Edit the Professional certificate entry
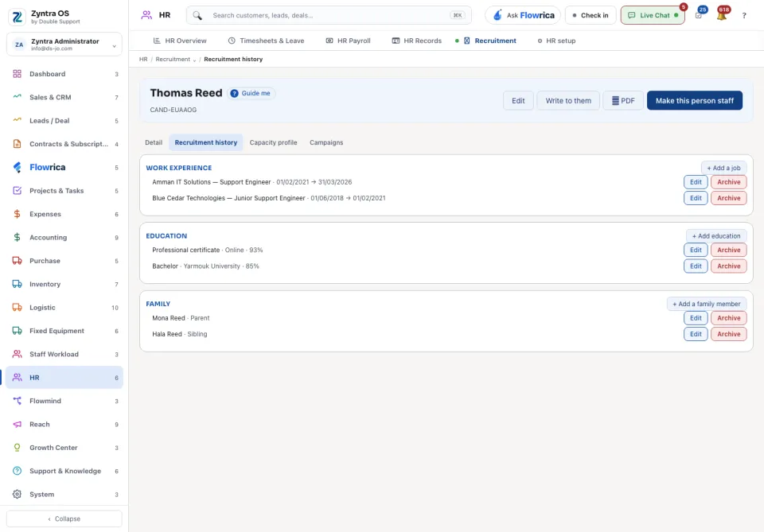This screenshot has width=764, height=532. click(x=696, y=250)
